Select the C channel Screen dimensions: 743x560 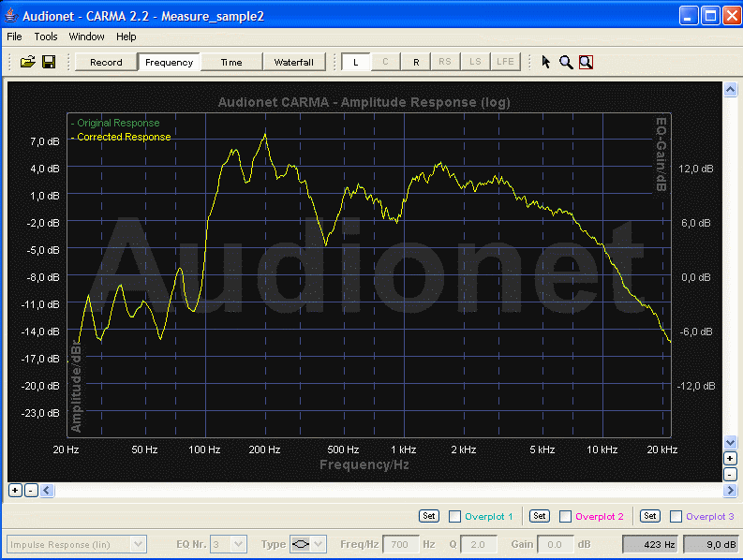385,62
